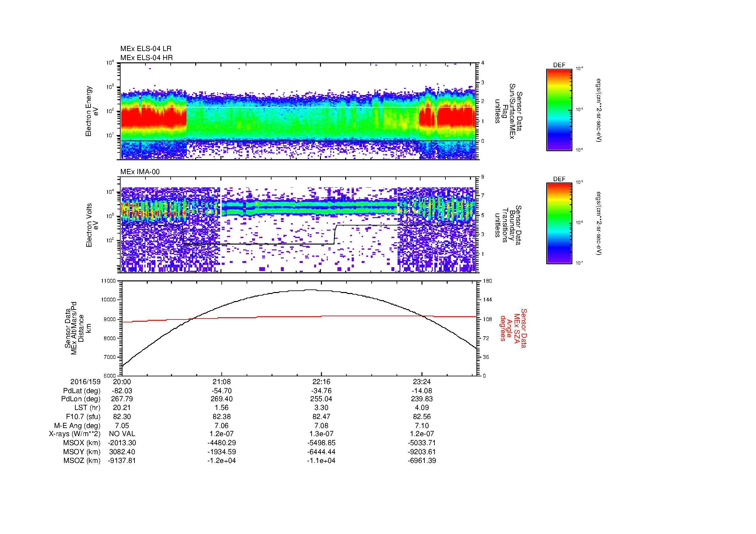
Task: Select the X-rays (W/m**2) row label
Action: click(x=75, y=434)
